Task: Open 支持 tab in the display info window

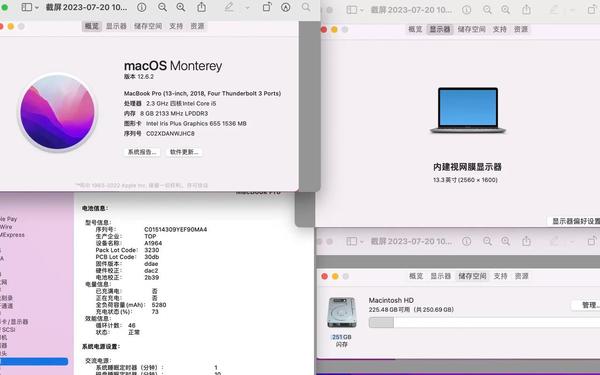Action: [500, 29]
